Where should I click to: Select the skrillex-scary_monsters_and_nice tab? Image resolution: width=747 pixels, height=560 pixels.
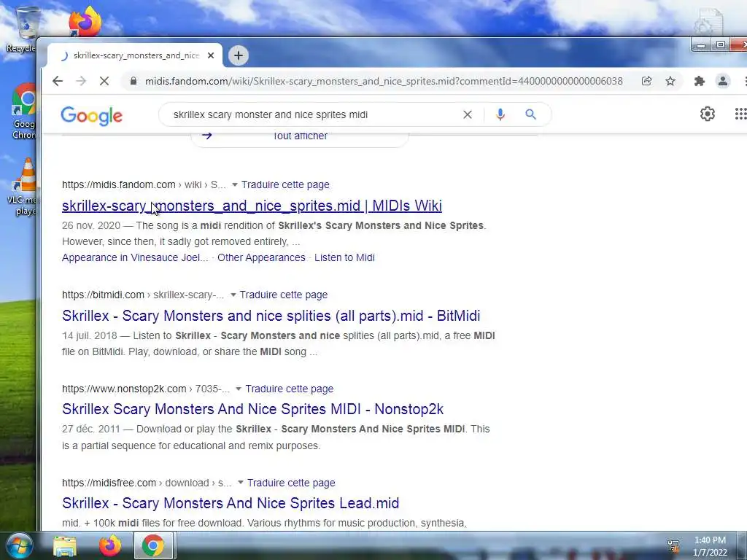point(135,55)
